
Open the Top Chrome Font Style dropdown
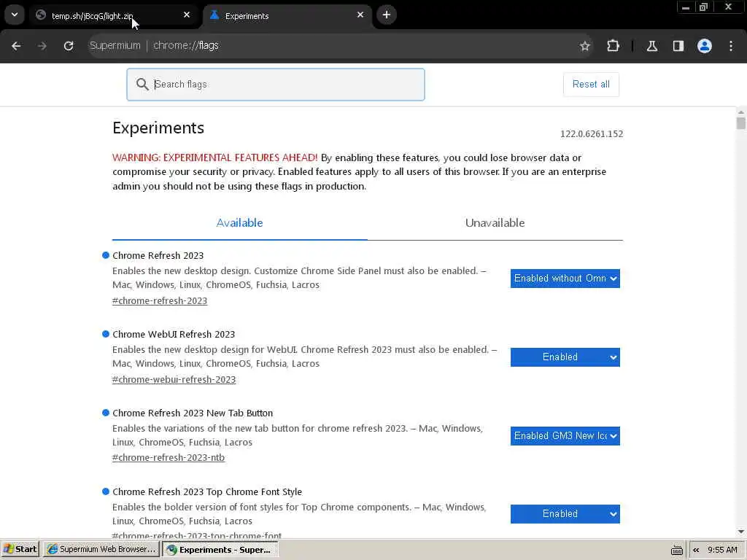point(565,514)
